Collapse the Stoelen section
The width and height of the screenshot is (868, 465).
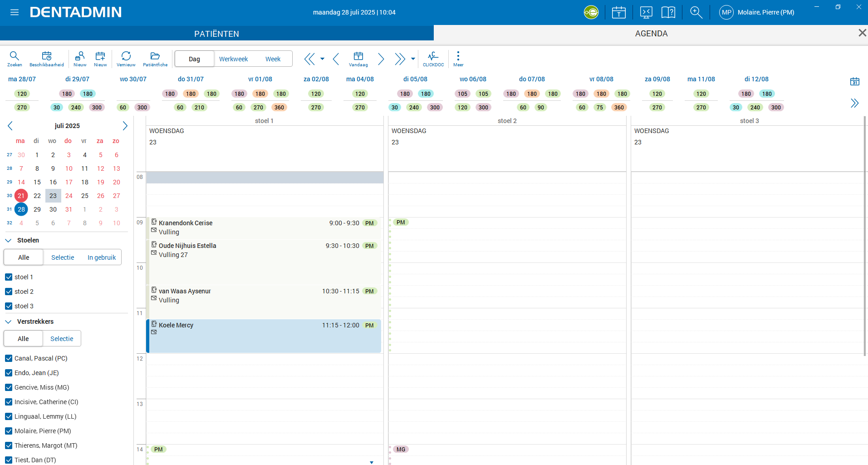pos(8,240)
